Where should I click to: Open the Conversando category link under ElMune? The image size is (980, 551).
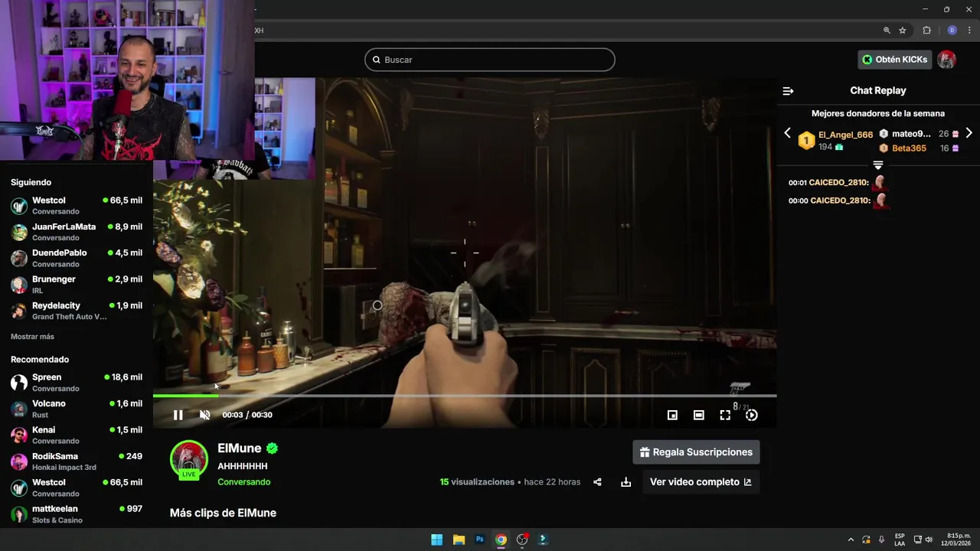tap(243, 482)
